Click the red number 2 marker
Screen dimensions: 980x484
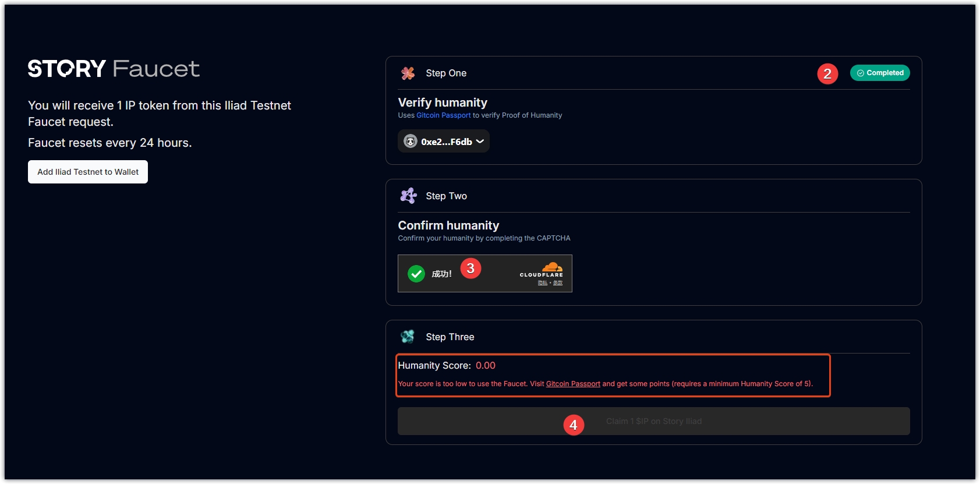click(x=827, y=74)
